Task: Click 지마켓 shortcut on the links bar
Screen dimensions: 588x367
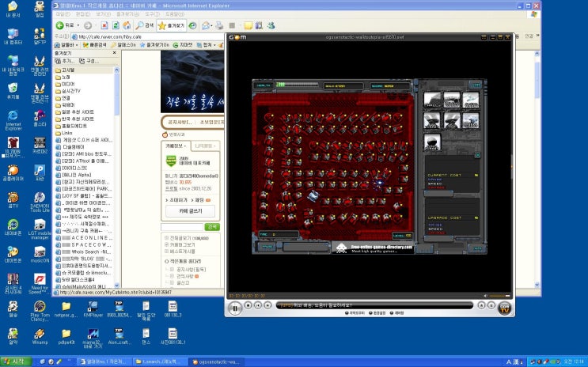Action: pos(183,45)
